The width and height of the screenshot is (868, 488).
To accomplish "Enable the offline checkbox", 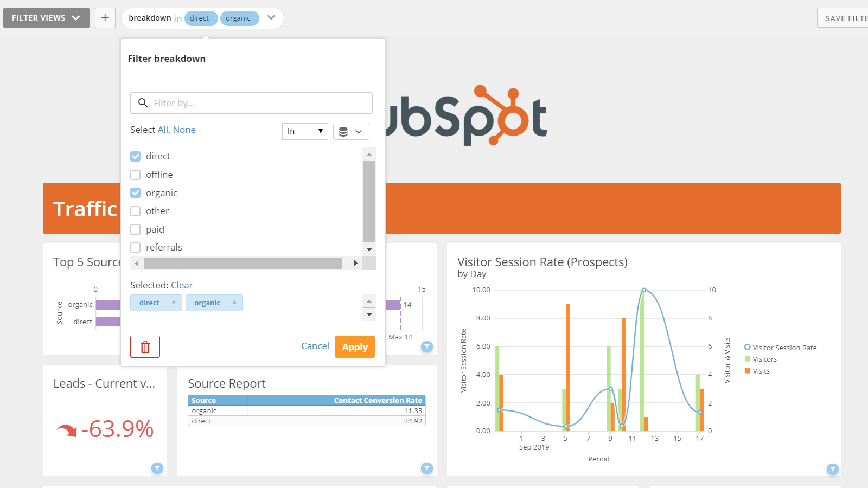I will point(135,175).
